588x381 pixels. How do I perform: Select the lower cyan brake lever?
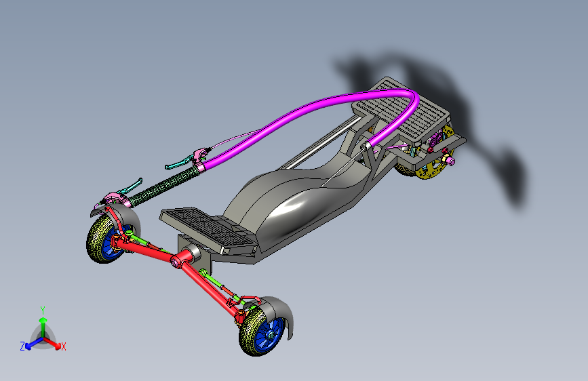130,186
